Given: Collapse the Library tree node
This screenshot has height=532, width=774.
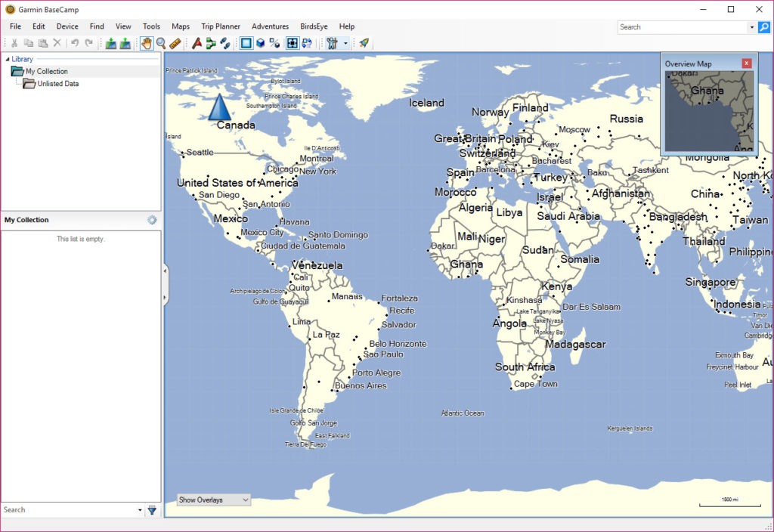Looking at the screenshot, I should tap(8, 59).
